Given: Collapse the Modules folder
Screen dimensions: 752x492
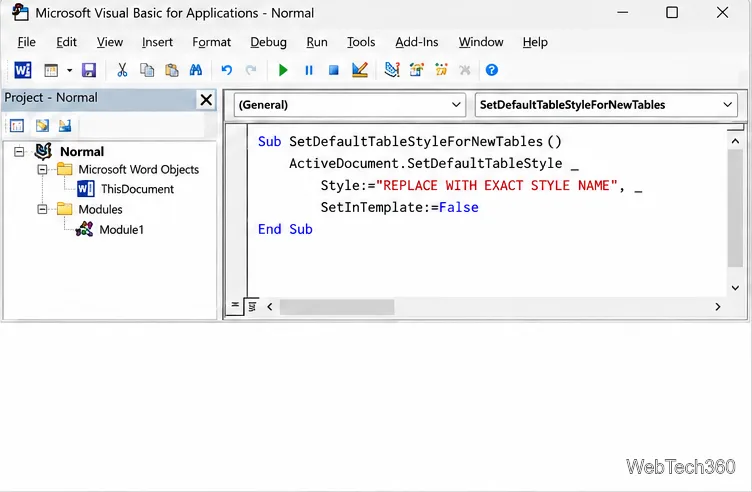Looking at the screenshot, I should [x=42, y=209].
